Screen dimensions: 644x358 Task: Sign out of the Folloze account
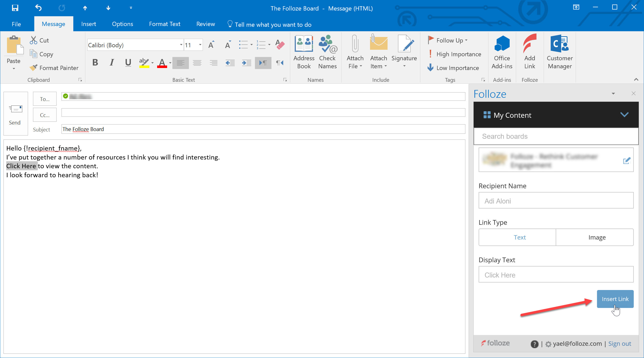click(x=620, y=343)
